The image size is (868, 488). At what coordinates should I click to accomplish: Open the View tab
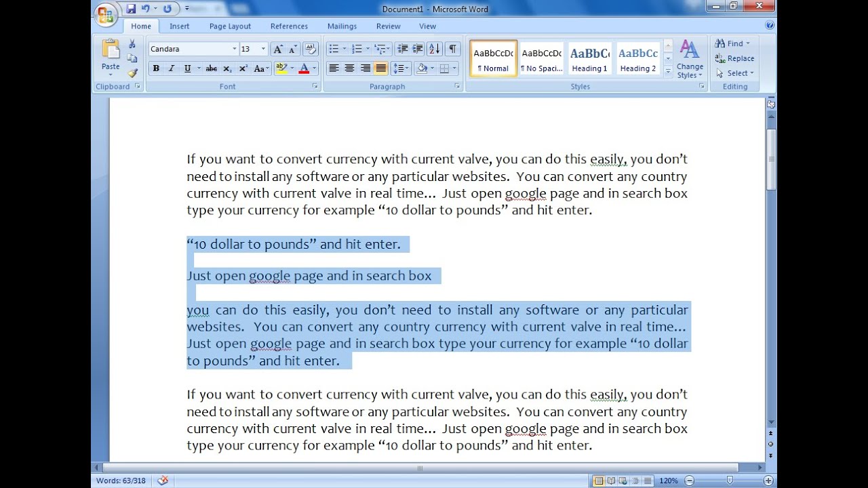tap(428, 26)
